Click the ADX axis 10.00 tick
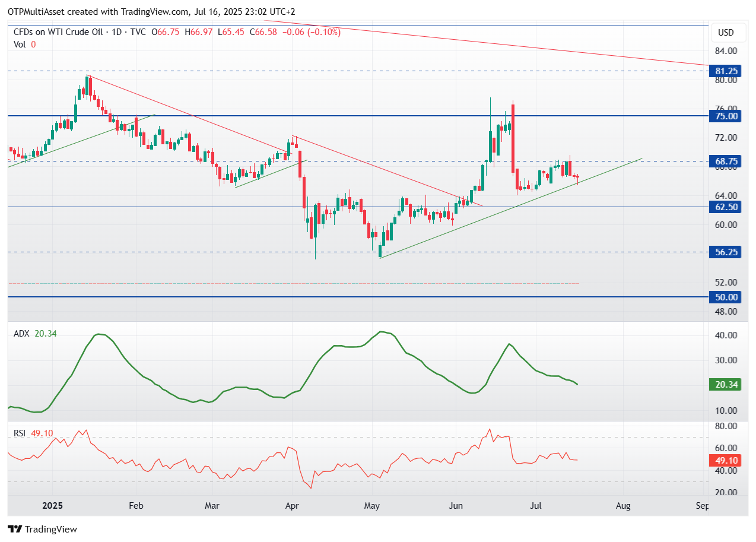756x542 pixels. pos(726,410)
